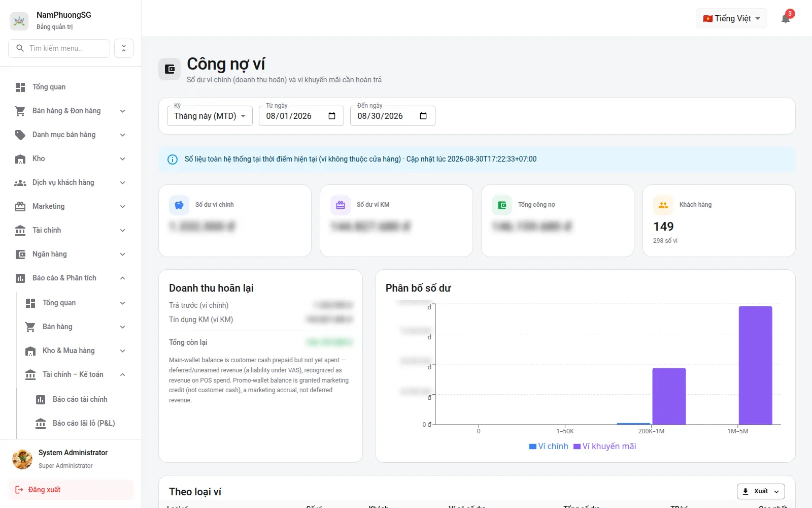
Task: Click the info icon in the notice banner
Action: (173, 160)
